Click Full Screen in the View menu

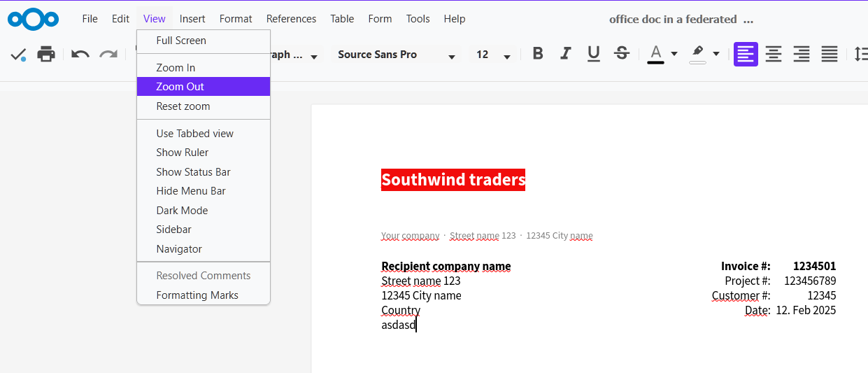[x=181, y=41]
